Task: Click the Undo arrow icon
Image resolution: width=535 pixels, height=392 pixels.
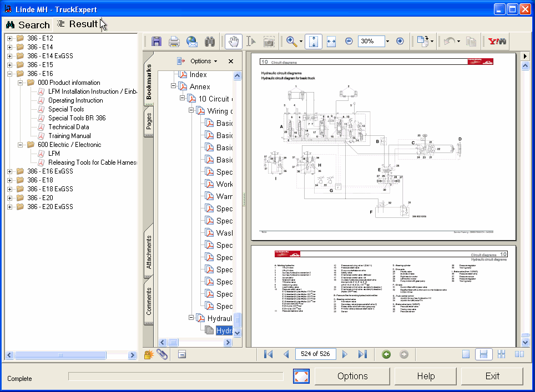Action: point(450,42)
